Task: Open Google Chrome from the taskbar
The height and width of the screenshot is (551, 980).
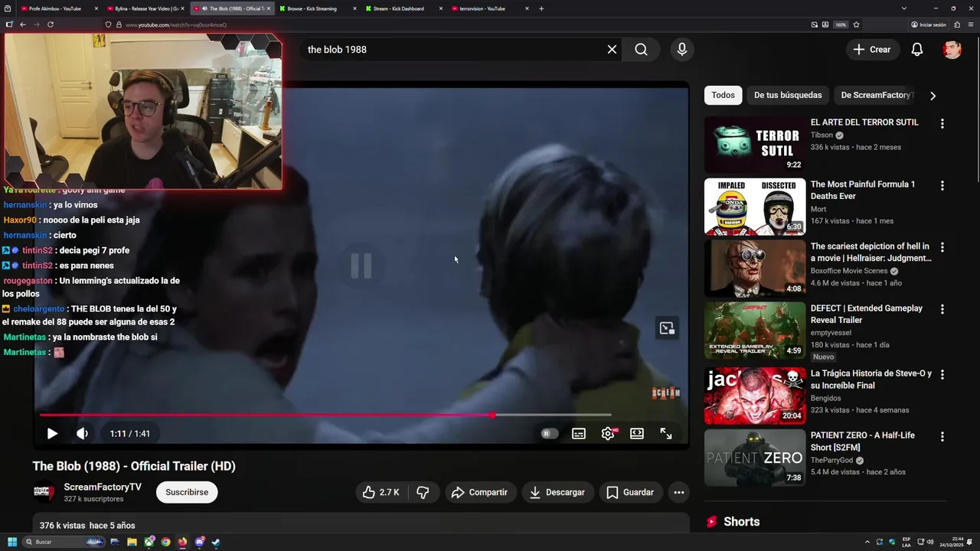Action: [x=165, y=542]
